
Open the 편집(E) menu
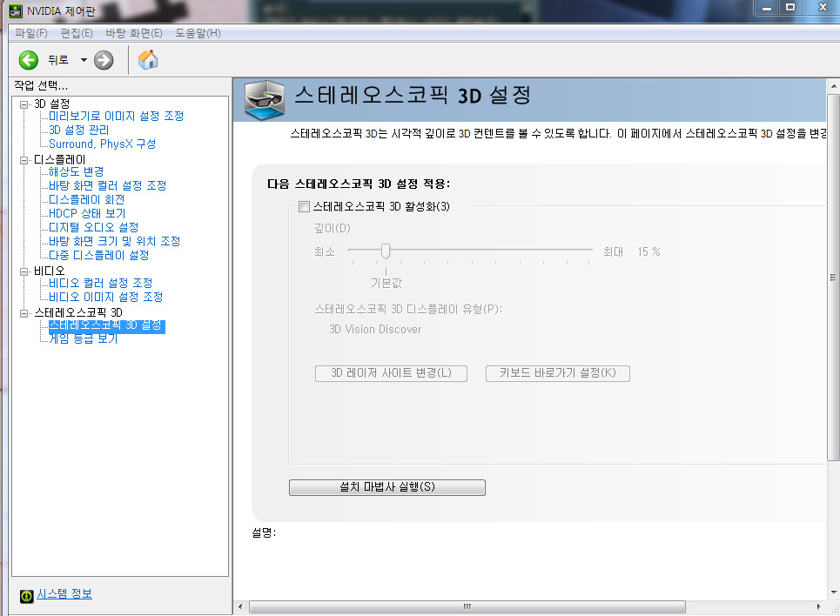pos(77,33)
